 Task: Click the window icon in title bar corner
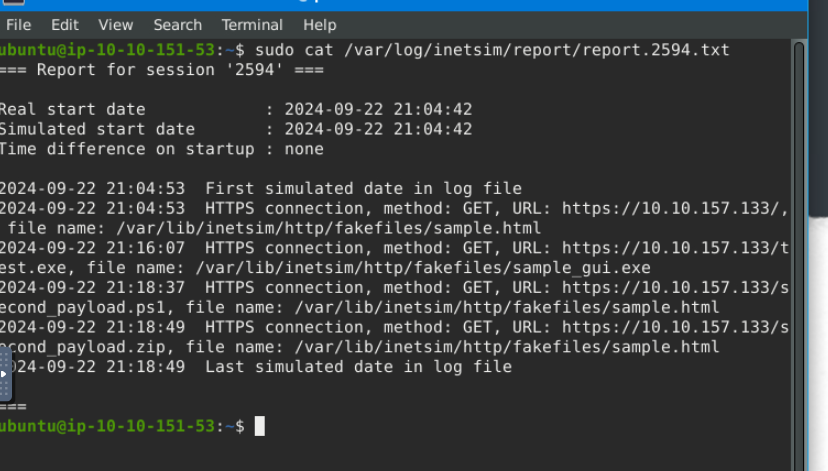coord(12,2)
